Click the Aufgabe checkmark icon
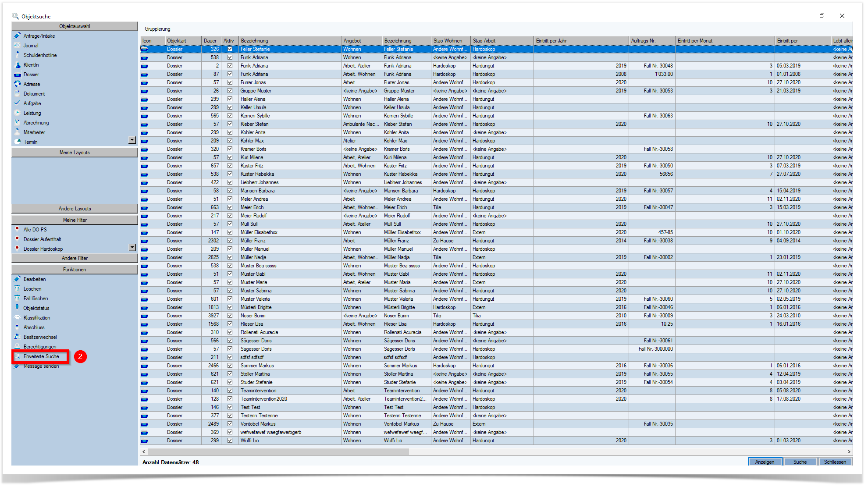The width and height of the screenshot is (868, 487). tap(17, 103)
